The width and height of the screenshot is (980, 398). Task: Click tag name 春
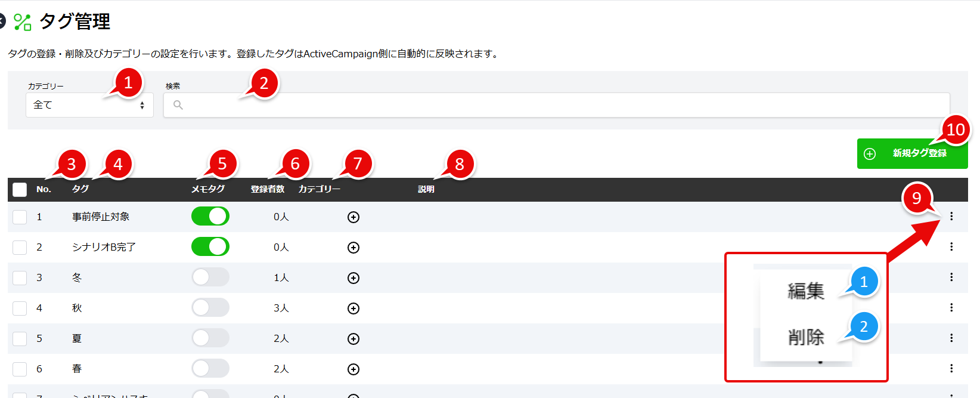point(77,369)
